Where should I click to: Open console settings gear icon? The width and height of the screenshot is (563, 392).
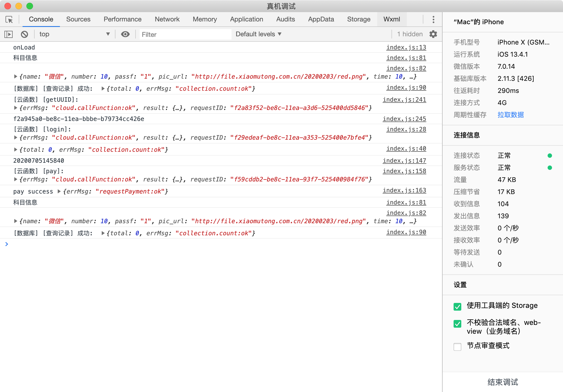(x=433, y=34)
